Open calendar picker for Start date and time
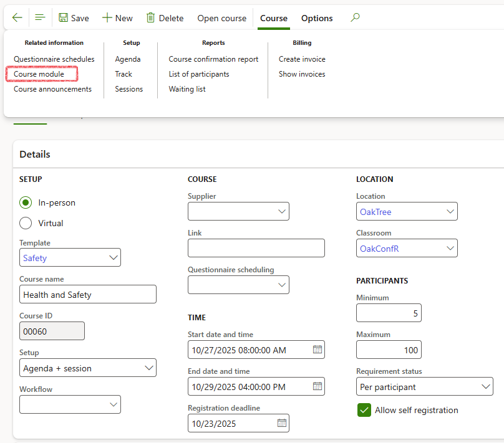 317,350
